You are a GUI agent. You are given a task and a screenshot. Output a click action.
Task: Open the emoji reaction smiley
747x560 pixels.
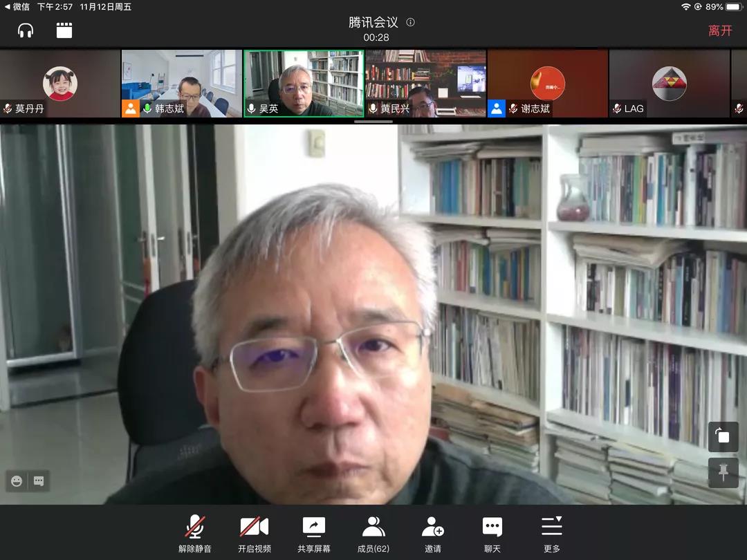[17, 481]
